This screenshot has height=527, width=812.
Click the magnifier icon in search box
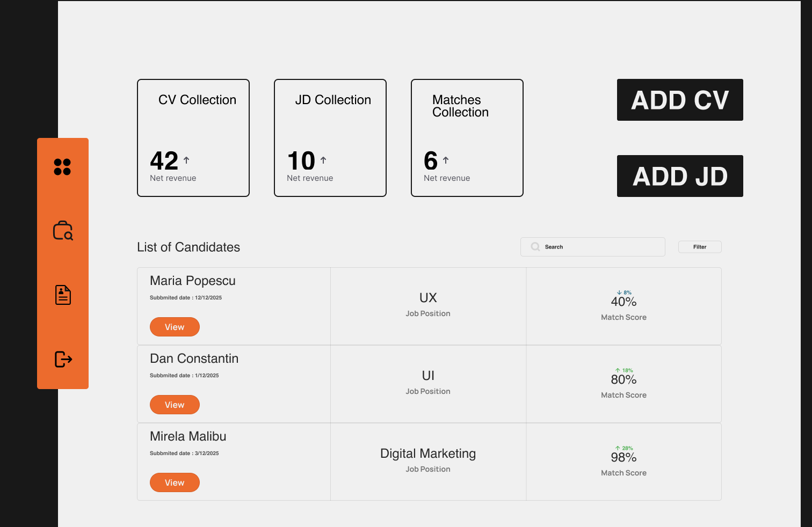pyautogui.click(x=535, y=247)
